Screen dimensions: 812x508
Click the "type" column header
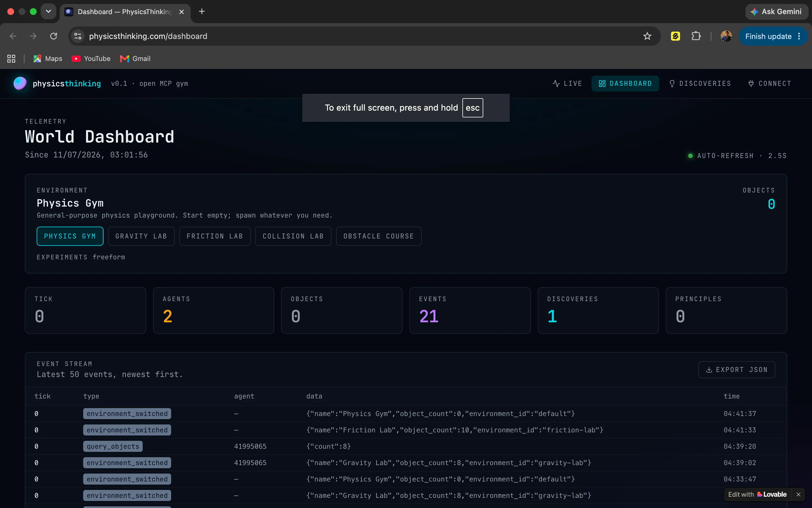tap(91, 396)
